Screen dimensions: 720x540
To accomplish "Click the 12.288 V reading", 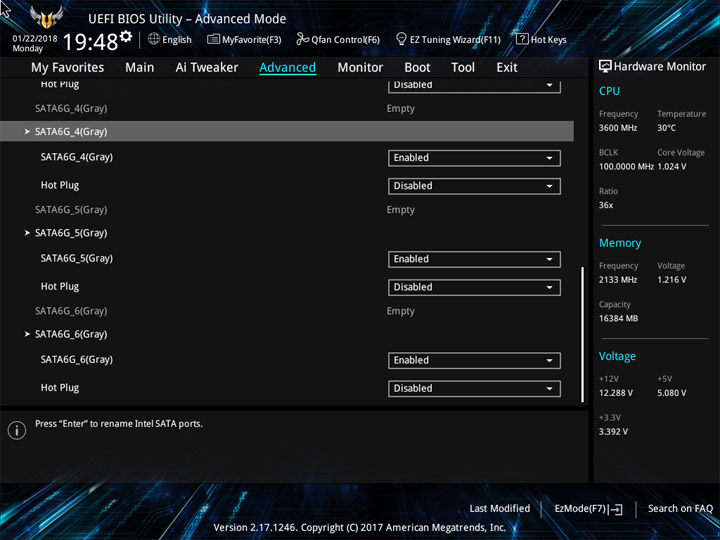I will coord(616,393).
